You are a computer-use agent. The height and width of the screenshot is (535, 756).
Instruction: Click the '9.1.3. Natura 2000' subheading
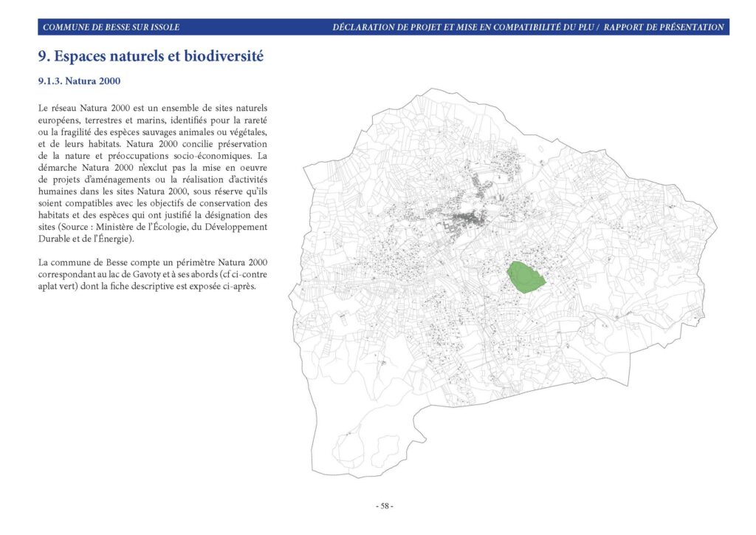[x=80, y=81]
